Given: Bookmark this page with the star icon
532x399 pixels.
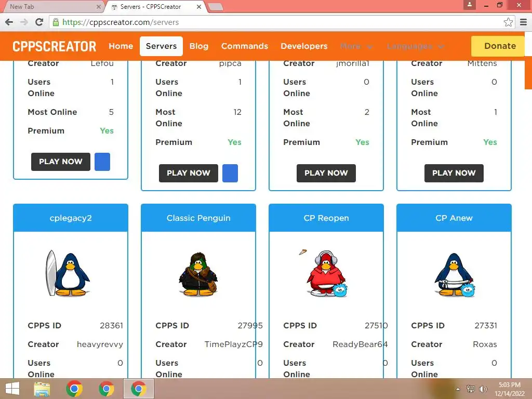Looking at the screenshot, I should pyautogui.click(x=508, y=22).
